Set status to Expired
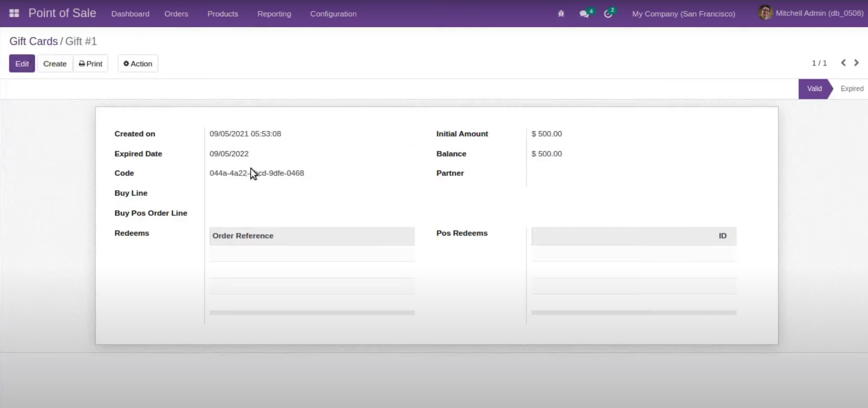Screen dimensions: 868x408 coord(851,89)
